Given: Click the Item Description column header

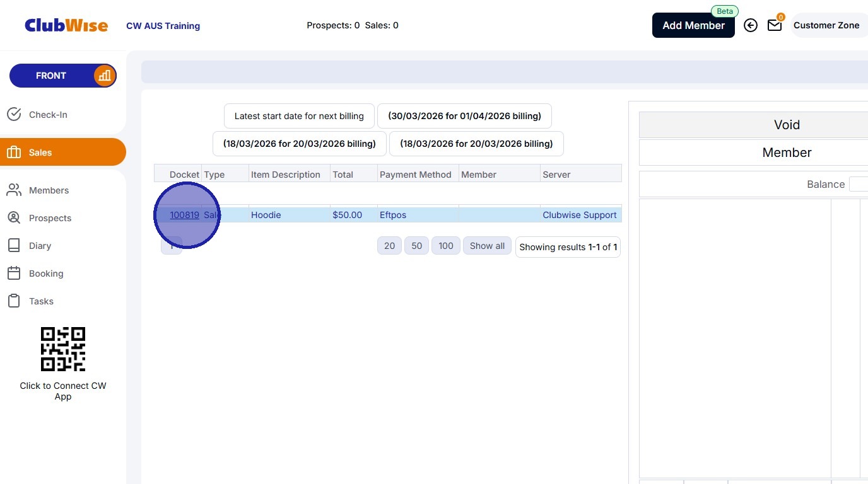Looking at the screenshot, I should 289,175.
